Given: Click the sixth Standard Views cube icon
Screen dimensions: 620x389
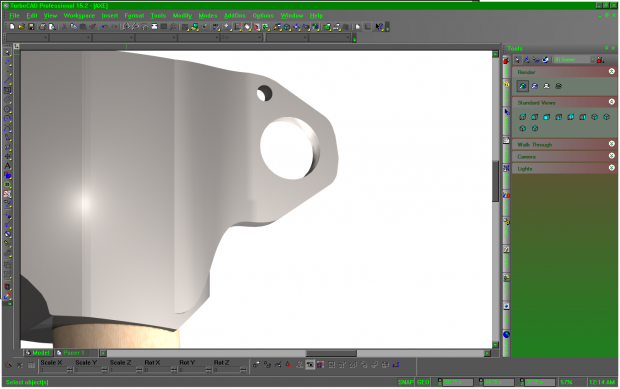Looking at the screenshot, I should [582, 117].
